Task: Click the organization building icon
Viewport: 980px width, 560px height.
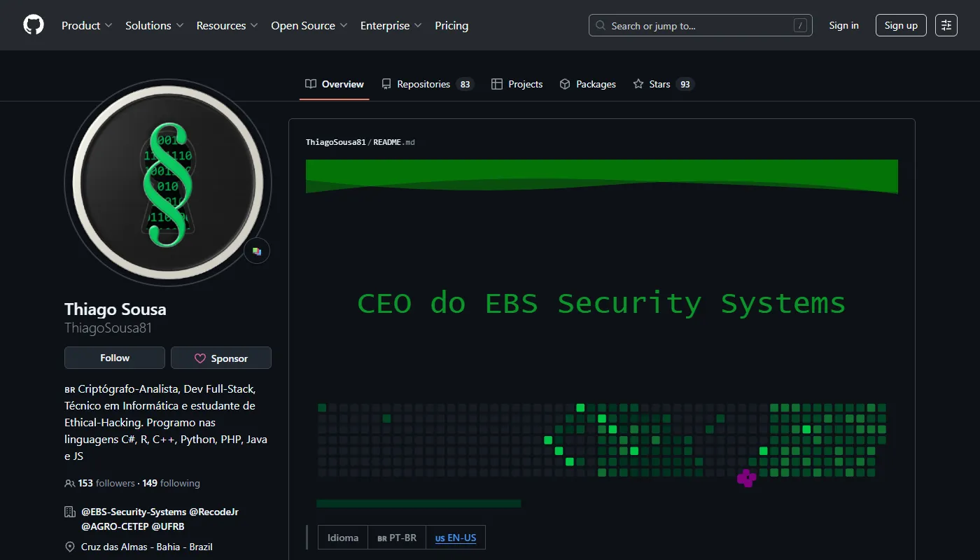Action: click(69, 512)
